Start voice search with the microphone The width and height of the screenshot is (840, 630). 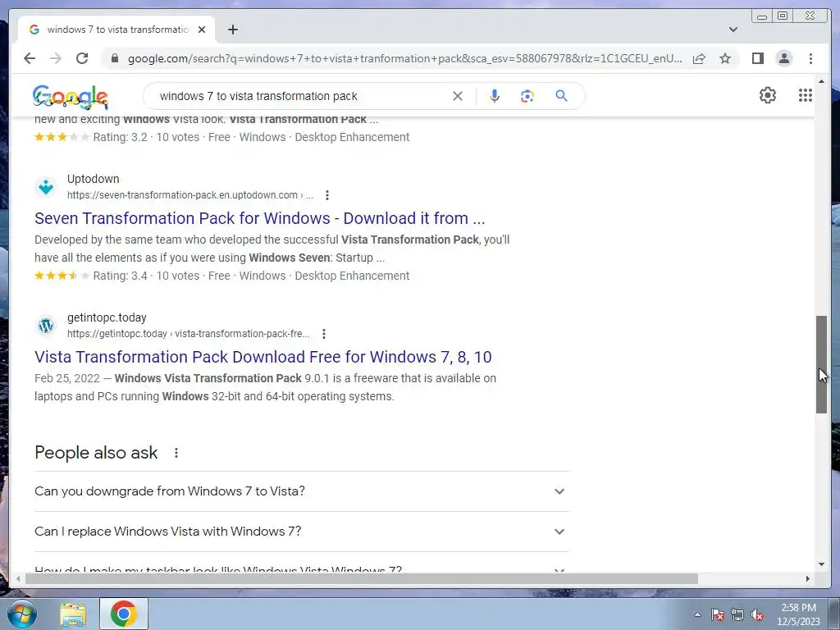pyautogui.click(x=495, y=96)
